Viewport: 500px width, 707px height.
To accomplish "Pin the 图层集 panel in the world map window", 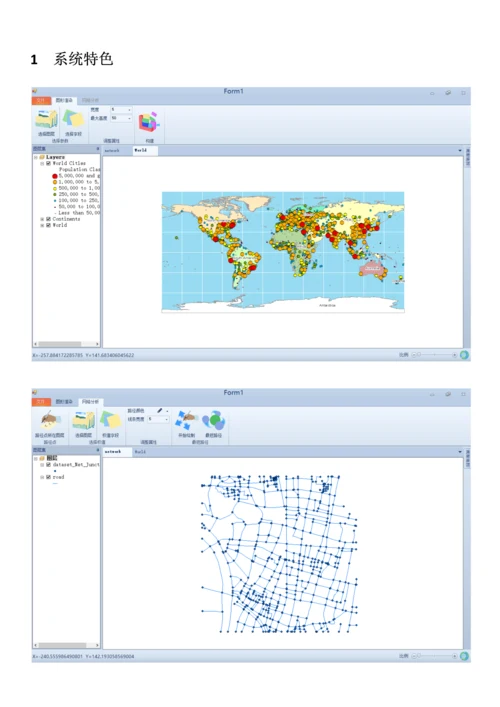I will (x=97, y=148).
